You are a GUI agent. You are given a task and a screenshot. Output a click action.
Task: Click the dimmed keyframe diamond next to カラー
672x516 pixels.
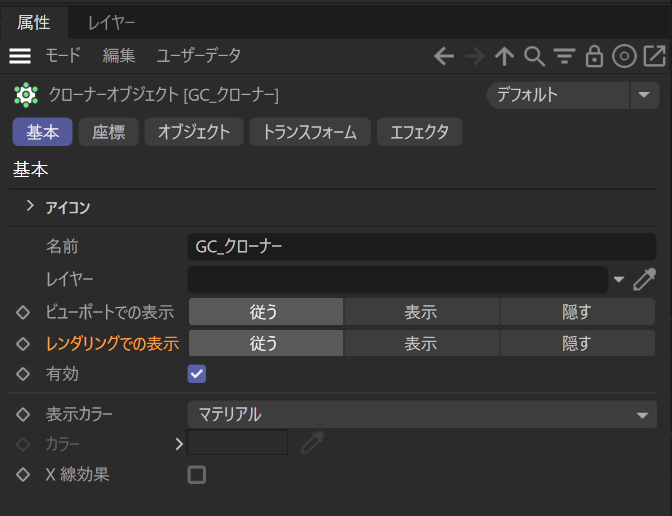pos(23,444)
